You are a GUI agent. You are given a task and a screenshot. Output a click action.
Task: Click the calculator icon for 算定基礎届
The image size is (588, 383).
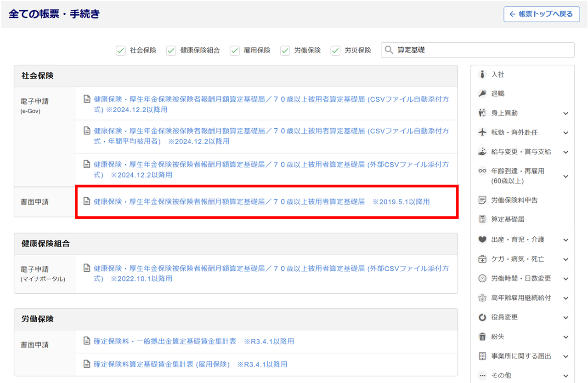point(482,219)
